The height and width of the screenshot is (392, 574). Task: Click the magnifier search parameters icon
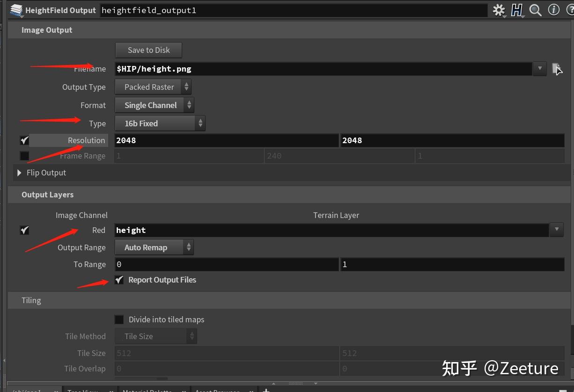click(535, 10)
